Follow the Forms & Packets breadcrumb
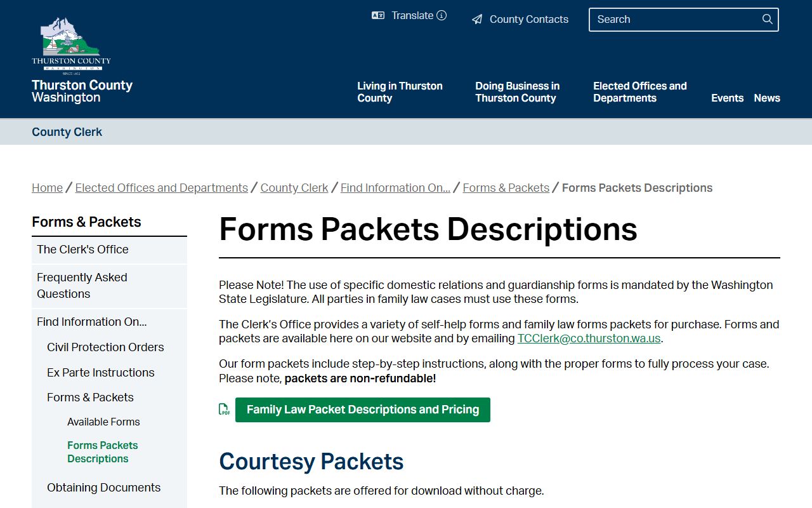The image size is (812, 508). (x=506, y=188)
